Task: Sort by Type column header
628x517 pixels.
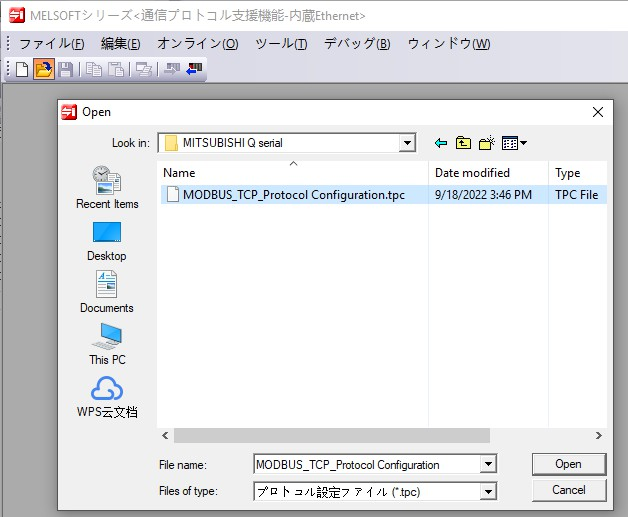Action: pyautogui.click(x=578, y=173)
